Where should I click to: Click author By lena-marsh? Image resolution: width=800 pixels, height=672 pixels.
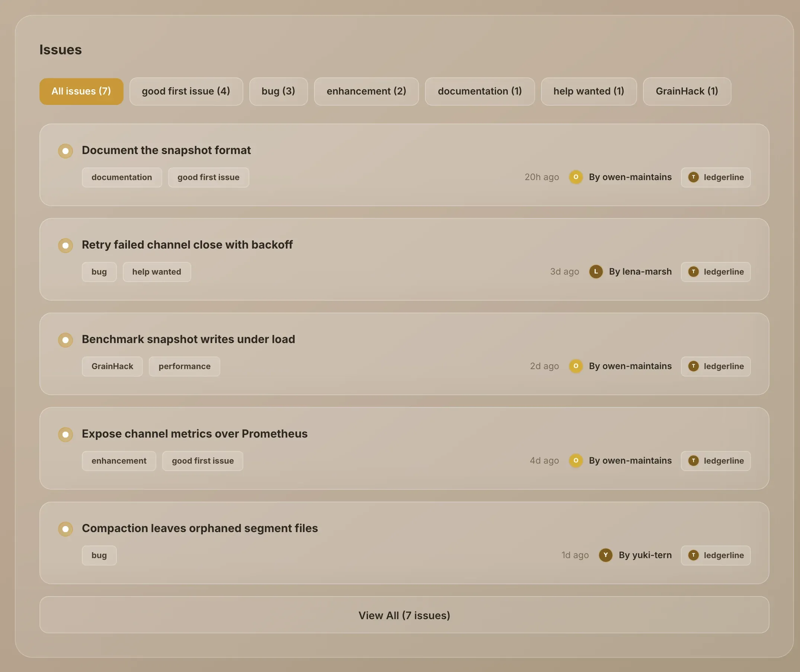pyautogui.click(x=640, y=271)
